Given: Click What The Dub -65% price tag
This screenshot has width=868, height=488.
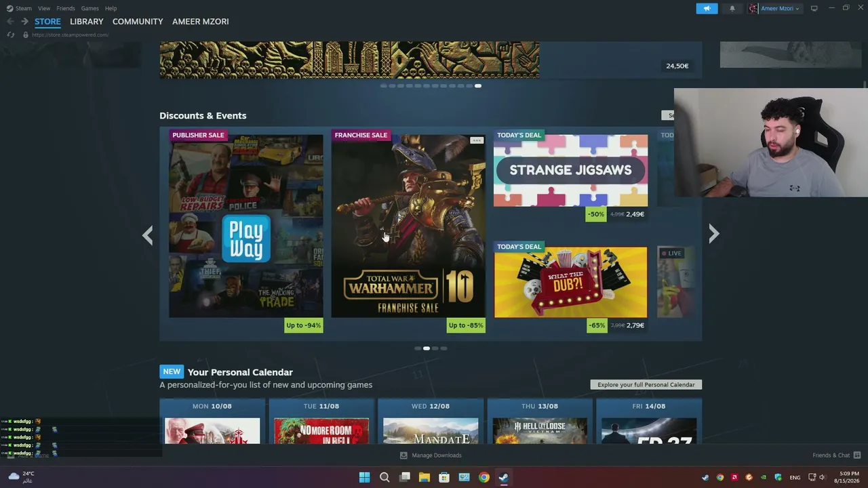Looking at the screenshot, I should click(x=616, y=325).
